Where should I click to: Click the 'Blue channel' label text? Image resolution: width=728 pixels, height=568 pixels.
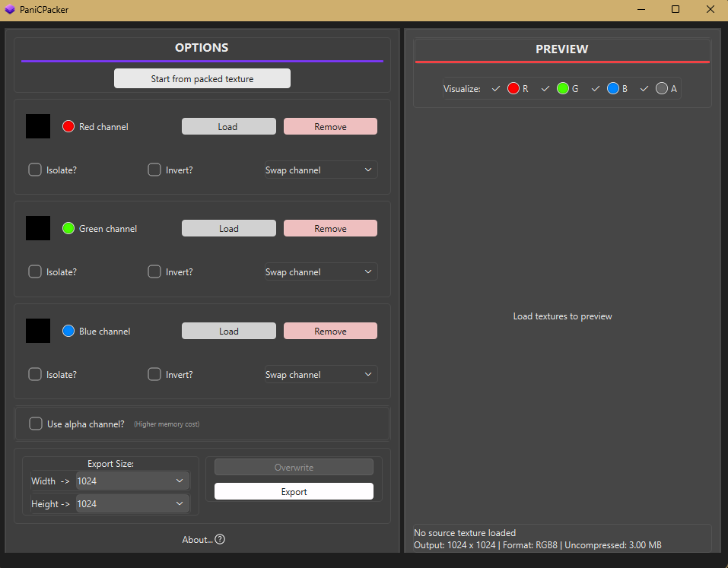tap(104, 332)
